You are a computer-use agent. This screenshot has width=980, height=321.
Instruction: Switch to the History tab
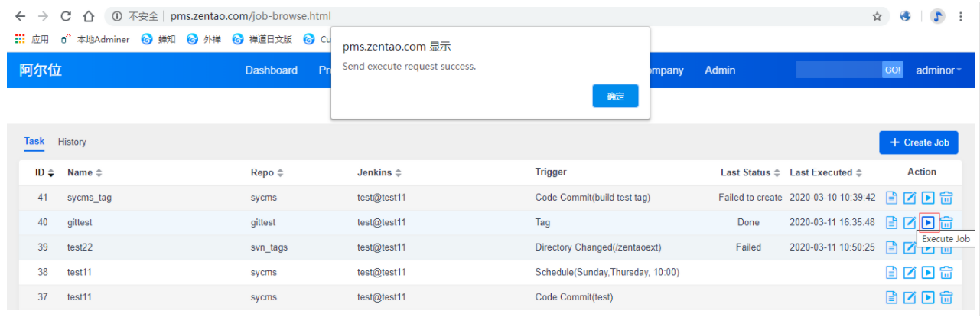pyautogui.click(x=72, y=142)
